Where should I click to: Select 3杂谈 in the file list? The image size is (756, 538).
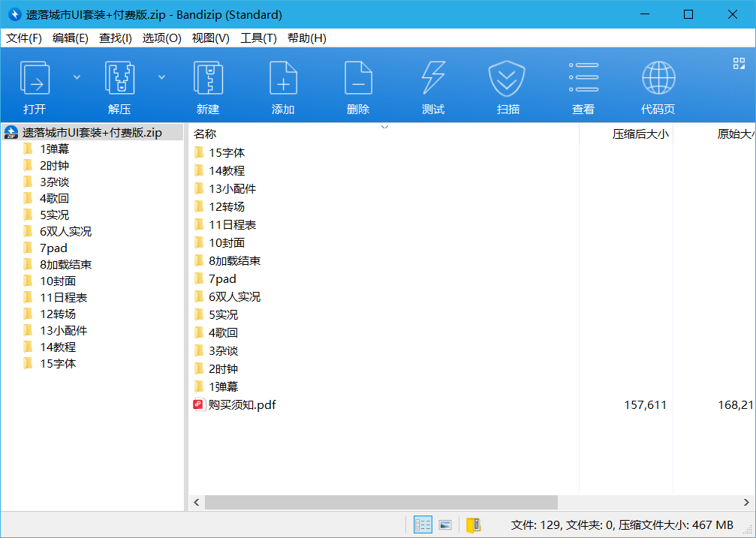tap(223, 350)
